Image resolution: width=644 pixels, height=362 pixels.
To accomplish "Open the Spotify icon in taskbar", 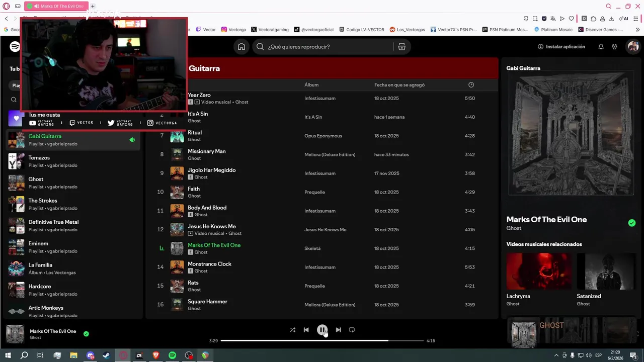I will click(x=173, y=355).
